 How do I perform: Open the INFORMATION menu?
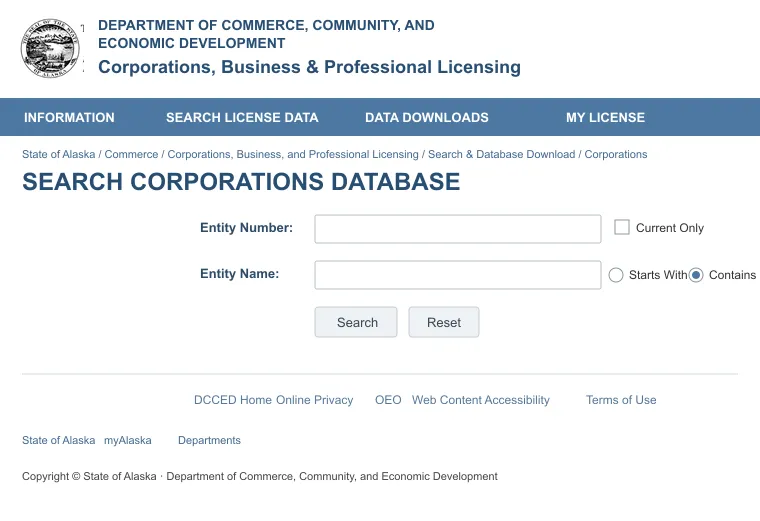click(x=69, y=117)
